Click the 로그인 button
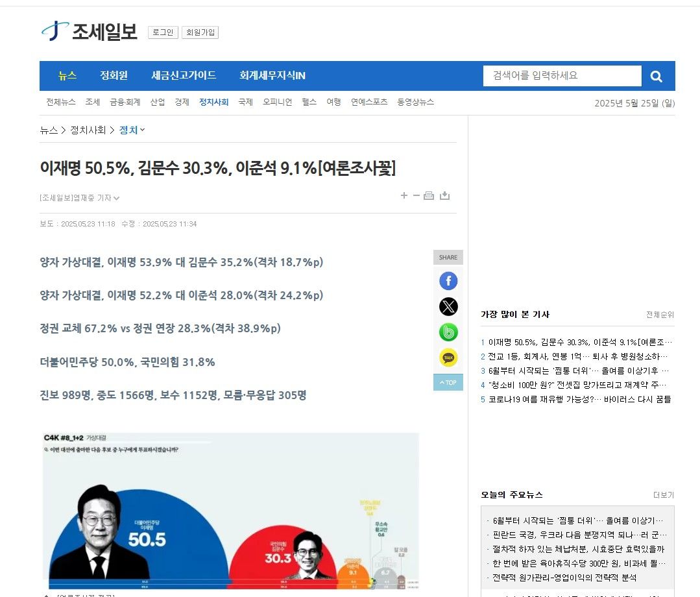This screenshot has height=597, width=700. click(x=163, y=32)
